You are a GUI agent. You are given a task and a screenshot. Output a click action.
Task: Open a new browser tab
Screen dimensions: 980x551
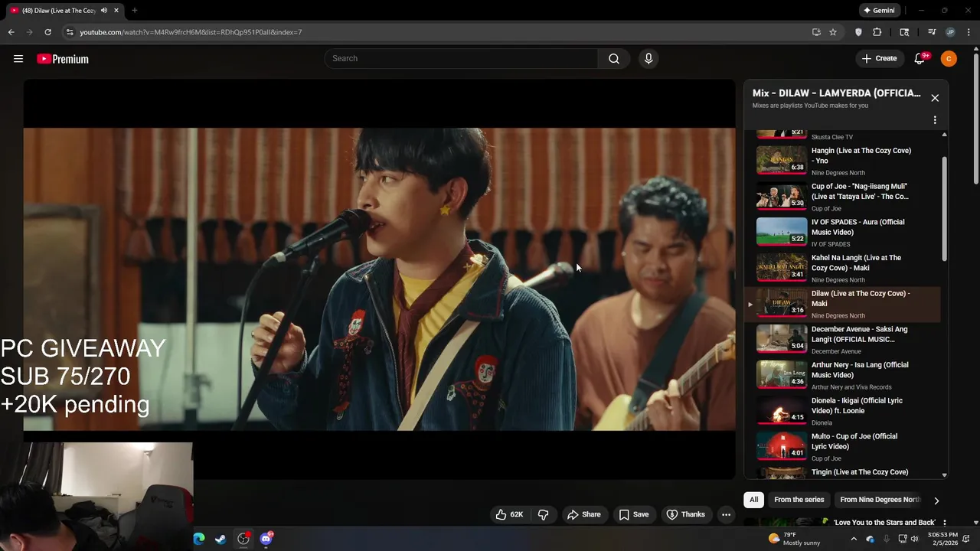(x=134, y=11)
